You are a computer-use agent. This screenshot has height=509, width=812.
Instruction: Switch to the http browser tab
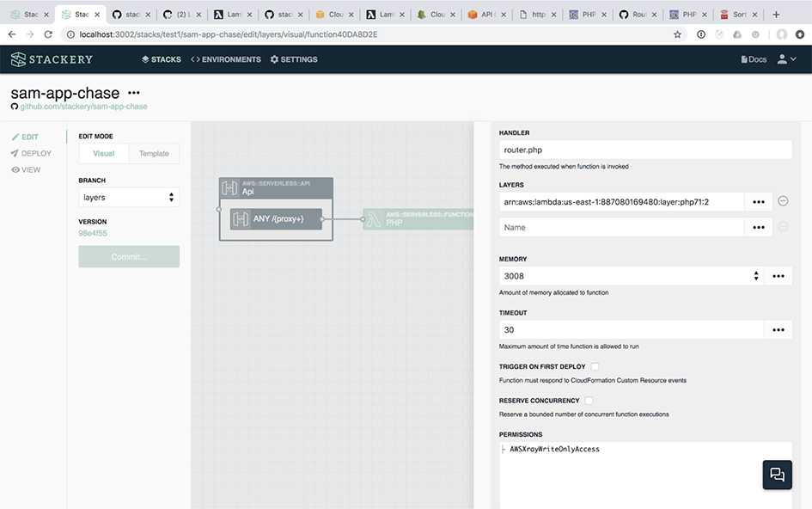pyautogui.click(x=538, y=15)
